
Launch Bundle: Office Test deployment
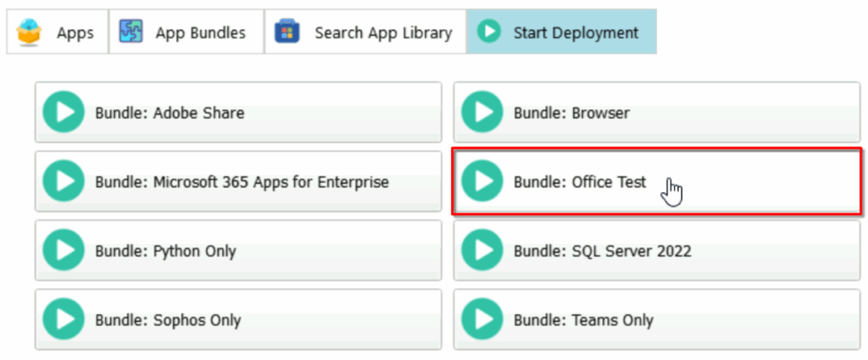pyautogui.click(x=657, y=180)
